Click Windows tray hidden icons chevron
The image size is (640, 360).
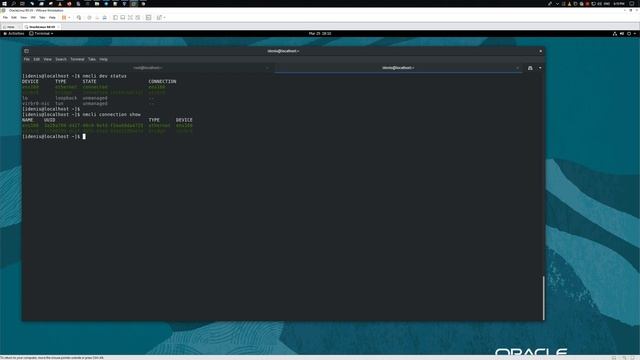click(557, 4)
